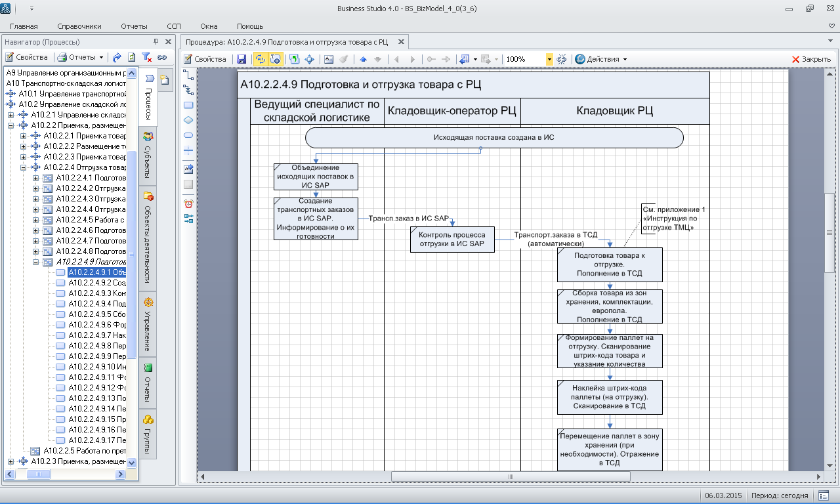
Task: Switch to the Субъекты side tab
Action: click(x=148, y=157)
